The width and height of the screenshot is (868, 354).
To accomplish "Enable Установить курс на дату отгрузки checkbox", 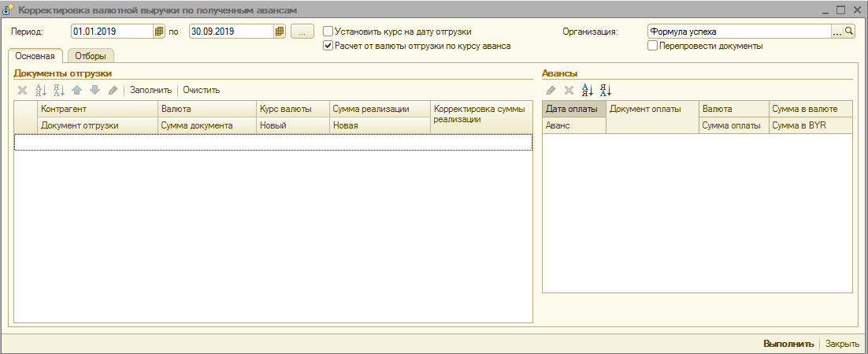I will pos(328,32).
